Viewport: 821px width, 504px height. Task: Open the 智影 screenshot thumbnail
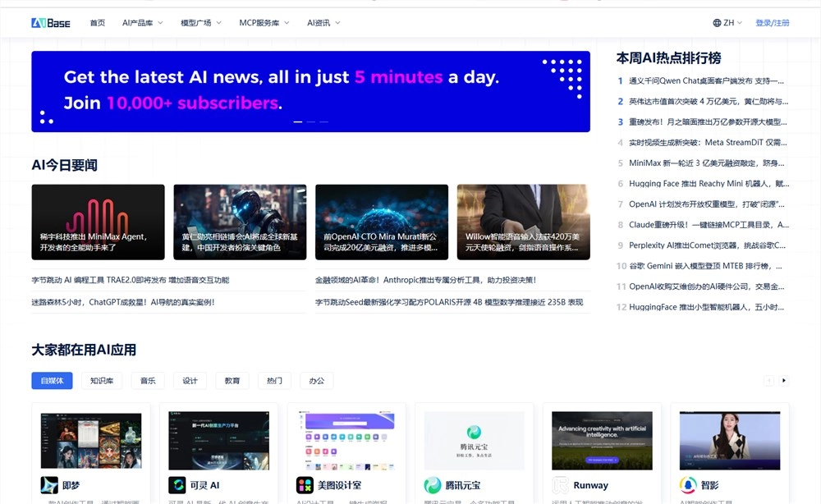pyautogui.click(x=730, y=440)
